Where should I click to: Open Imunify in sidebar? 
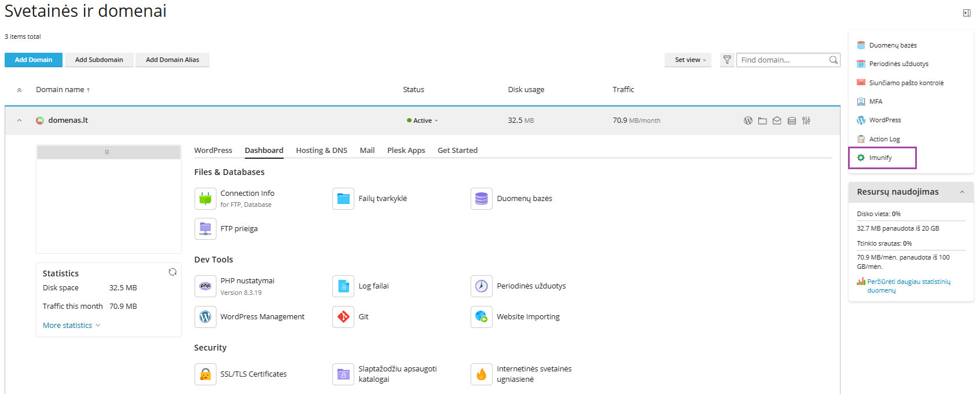[x=880, y=158]
